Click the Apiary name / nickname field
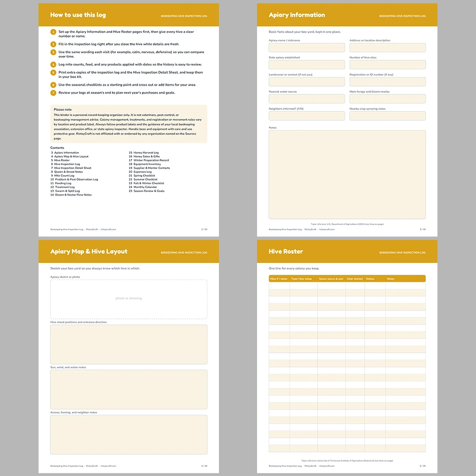The width and height of the screenshot is (476, 476). [307, 47]
